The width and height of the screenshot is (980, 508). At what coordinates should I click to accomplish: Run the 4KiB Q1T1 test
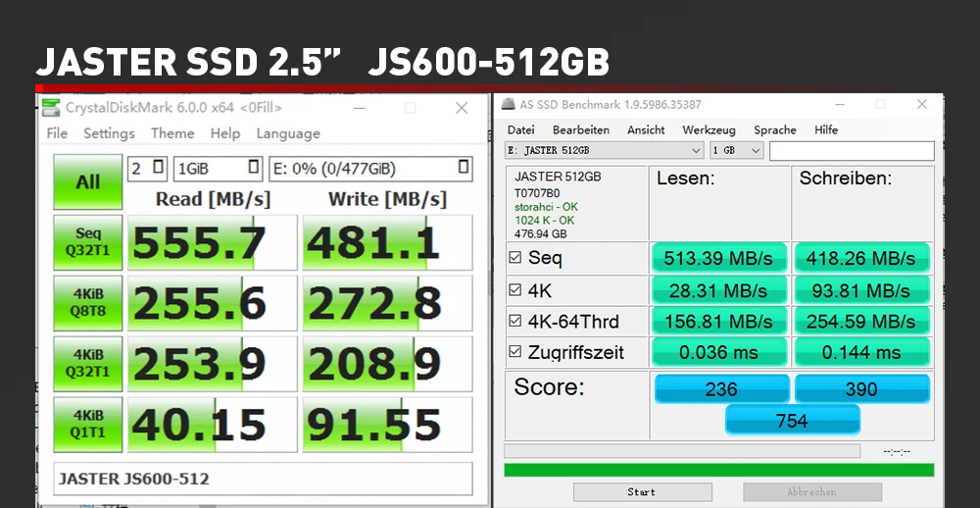point(87,425)
